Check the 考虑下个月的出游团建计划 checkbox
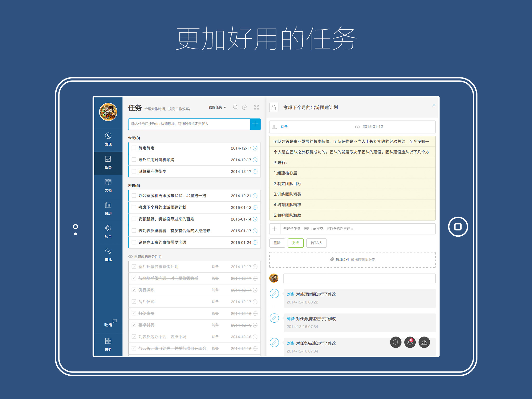 tap(134, 207)
